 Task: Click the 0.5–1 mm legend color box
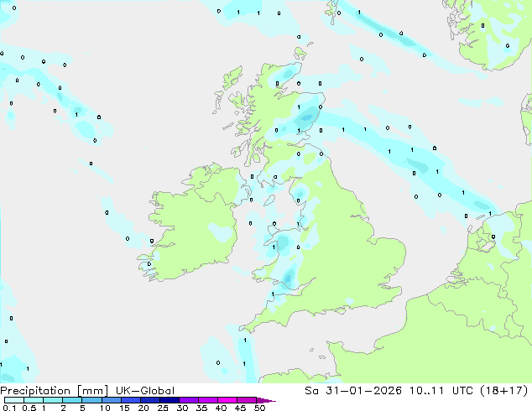click(34, 400)
